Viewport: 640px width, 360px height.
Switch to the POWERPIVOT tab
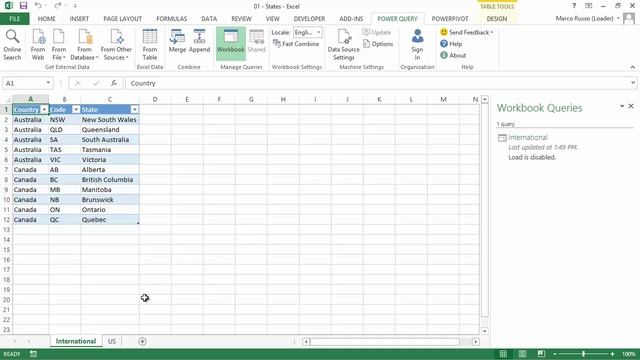[450, 19]
